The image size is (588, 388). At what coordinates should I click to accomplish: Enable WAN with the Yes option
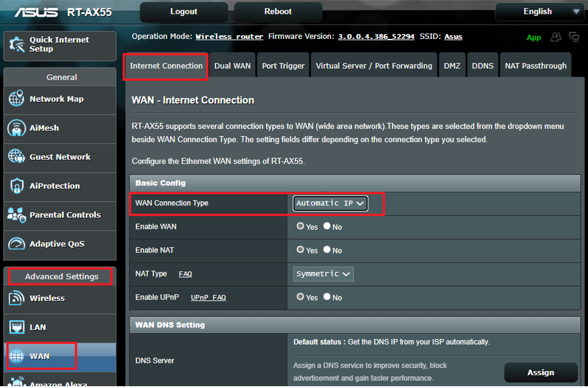click(300, 227)
